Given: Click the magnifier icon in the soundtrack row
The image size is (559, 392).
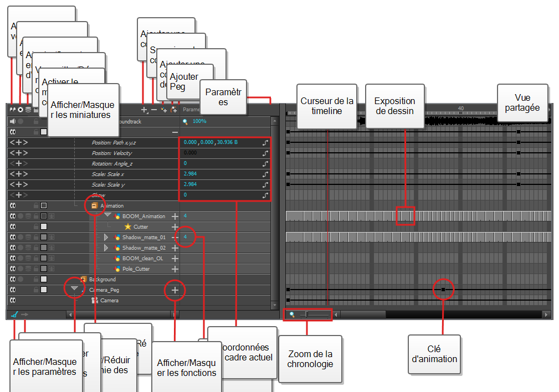Looking at the screenshot, I should point(185,121).
